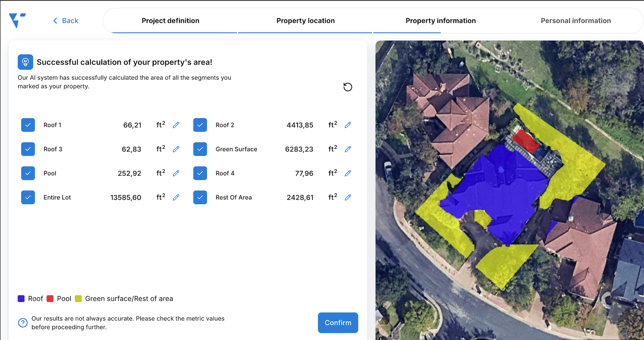Uncheck the Roof 4 checkbox
Viewport: 644px width, 340px height.
[200, 173]
